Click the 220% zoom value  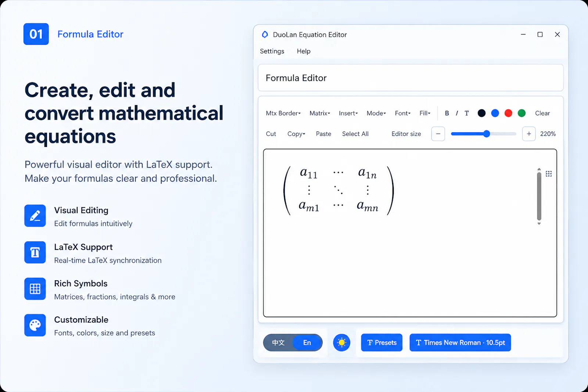point(548,134)
